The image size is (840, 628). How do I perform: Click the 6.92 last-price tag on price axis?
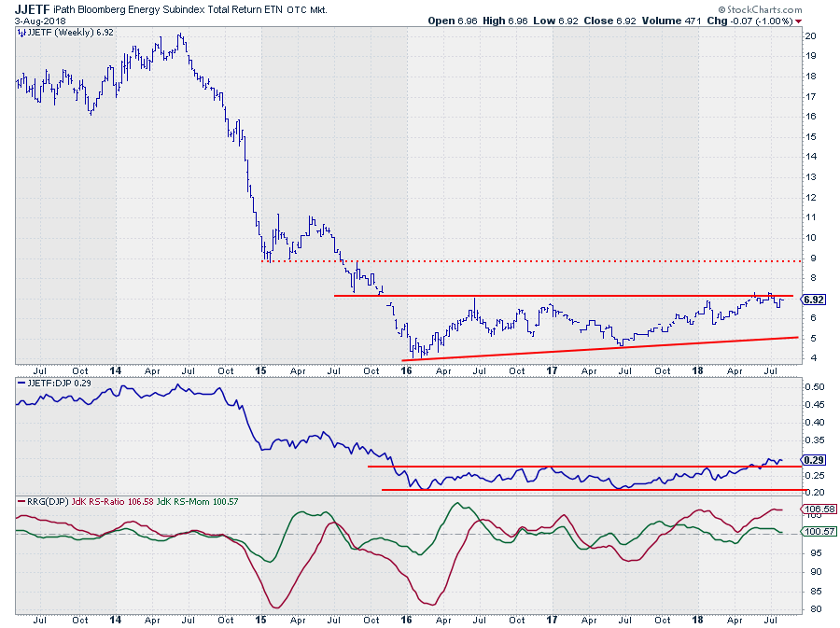(813, 300)
